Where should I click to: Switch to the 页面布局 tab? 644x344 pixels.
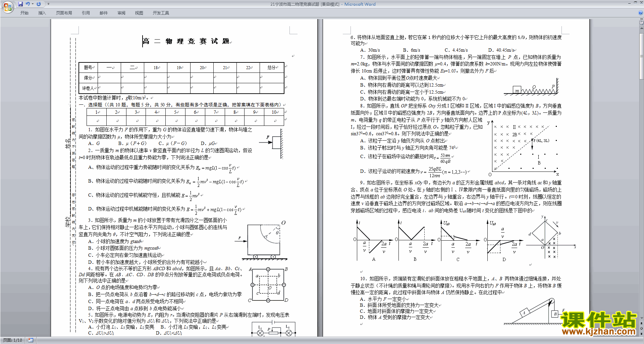(x=64, y=13)
